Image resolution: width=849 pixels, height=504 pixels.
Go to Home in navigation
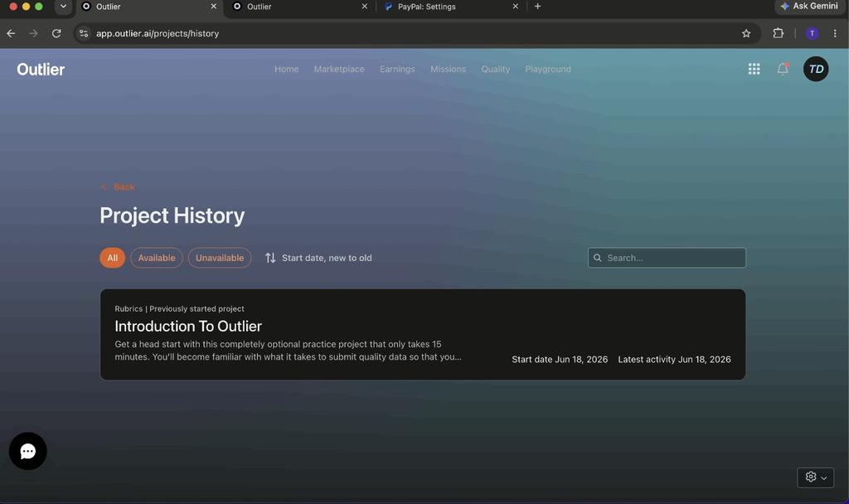tap(286, 70)
